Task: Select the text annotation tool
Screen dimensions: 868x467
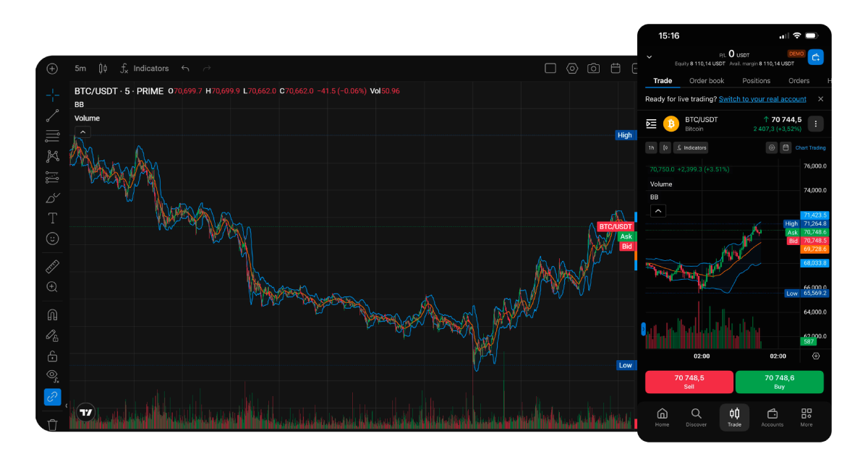Action: pos(52,218)
